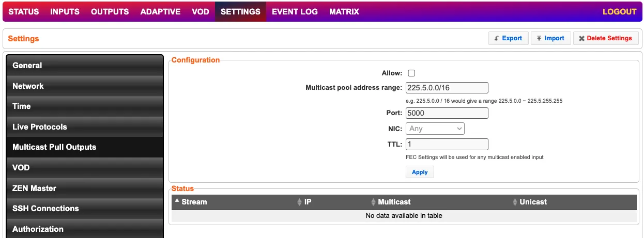Select Time in the settings sidebar
Image resolution: width=644 pixels, height=238 pixels.
(85, 106)
